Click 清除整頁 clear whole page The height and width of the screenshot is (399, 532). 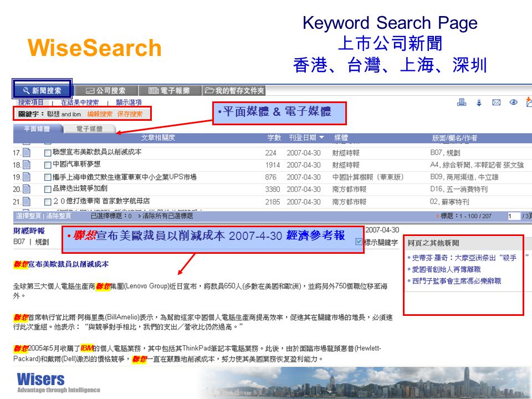click(58, 216)
